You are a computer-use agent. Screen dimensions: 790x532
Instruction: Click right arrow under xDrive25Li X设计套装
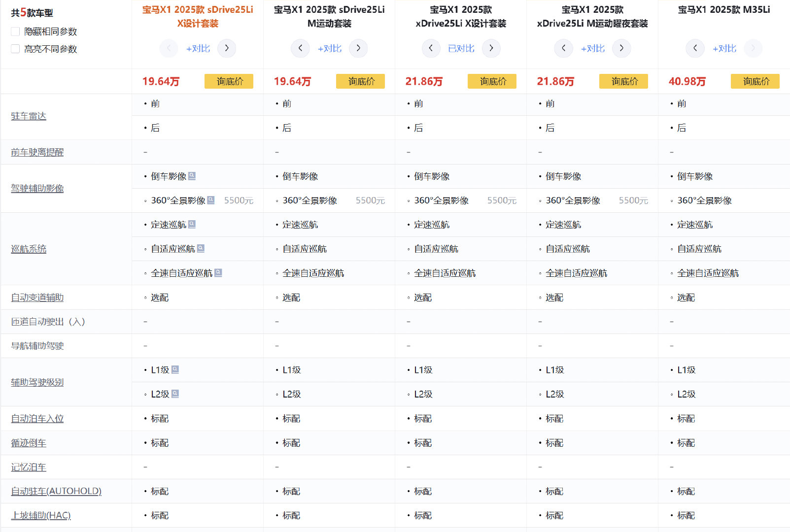[x=491, y=48]
